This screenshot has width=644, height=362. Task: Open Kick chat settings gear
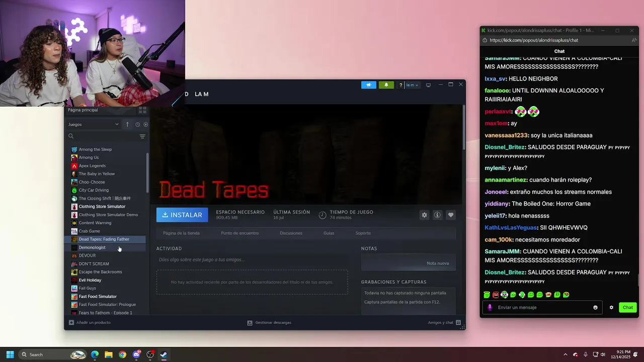[x=611, y=307]
